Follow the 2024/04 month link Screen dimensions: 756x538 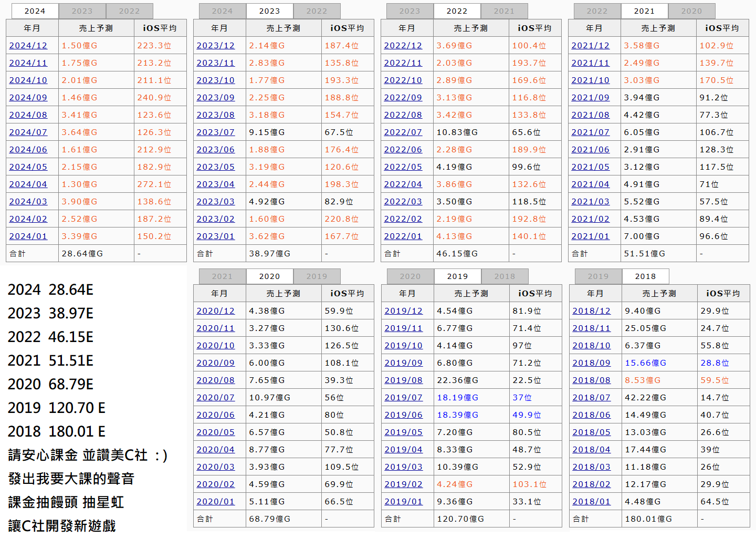[x=28, y=184]
